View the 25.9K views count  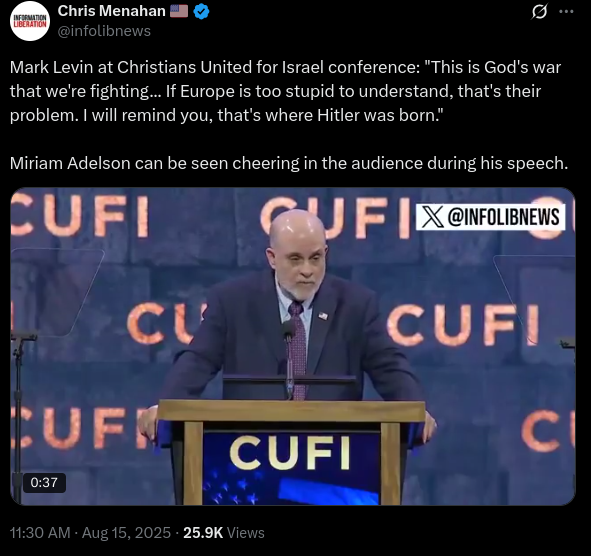coord(203,533)
